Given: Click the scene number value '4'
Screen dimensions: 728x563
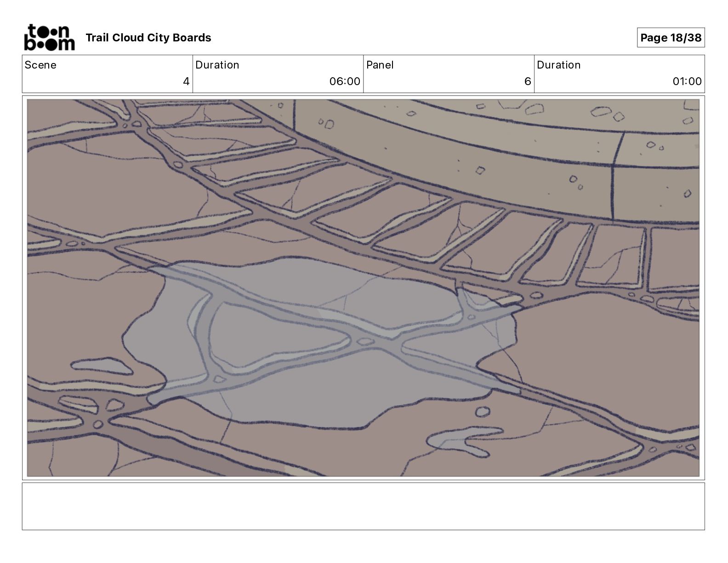Looking at the screenshot, I should coord(186,81).
